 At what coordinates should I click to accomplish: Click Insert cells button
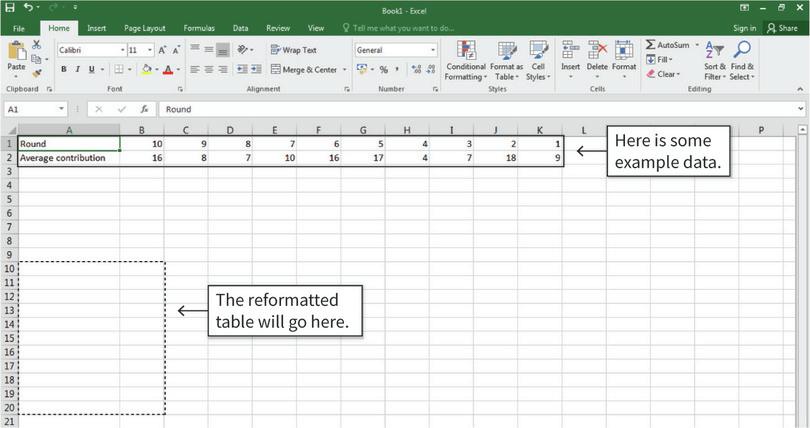[570, 61]
